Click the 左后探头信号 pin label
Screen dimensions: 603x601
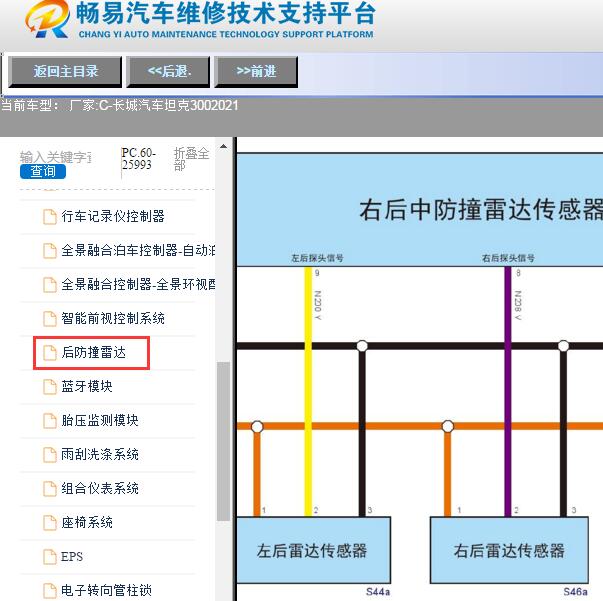[x=317, y=258]
